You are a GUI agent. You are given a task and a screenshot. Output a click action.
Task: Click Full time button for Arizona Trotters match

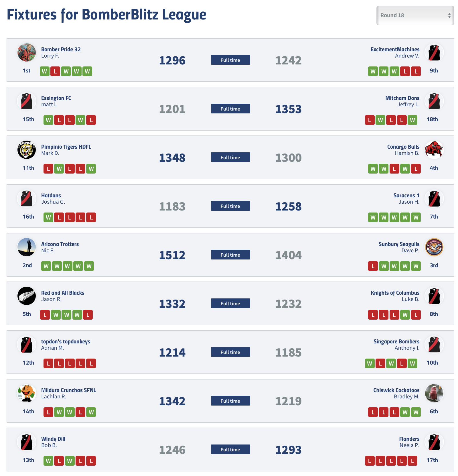pyautogui.click(x=230, y=255)
